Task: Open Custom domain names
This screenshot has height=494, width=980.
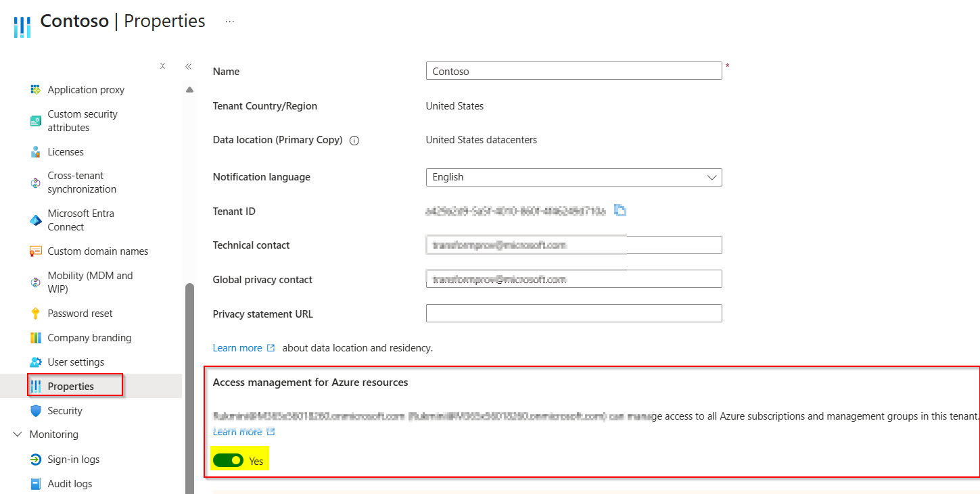Action: pyautogui.click(x=98, y=251)
